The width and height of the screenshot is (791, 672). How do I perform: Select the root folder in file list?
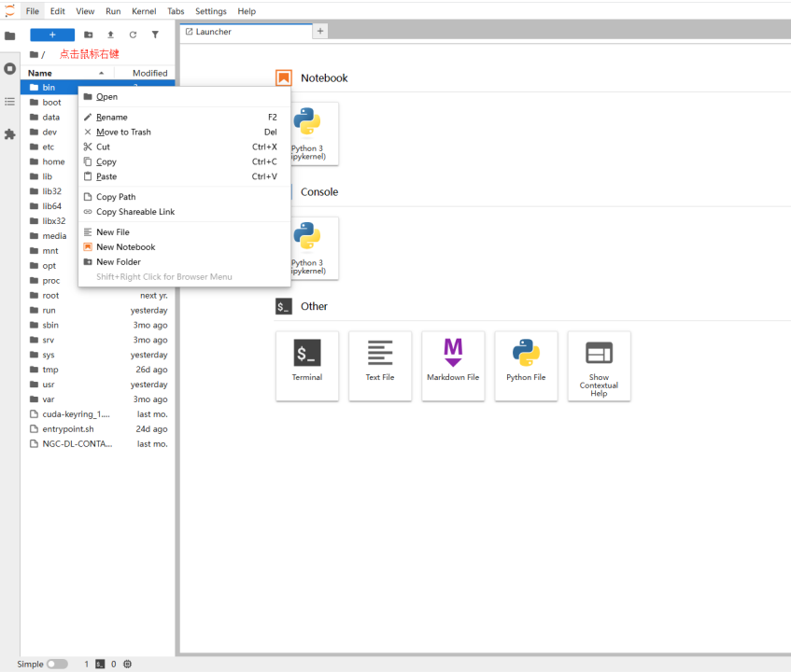[x=98, y=296]
